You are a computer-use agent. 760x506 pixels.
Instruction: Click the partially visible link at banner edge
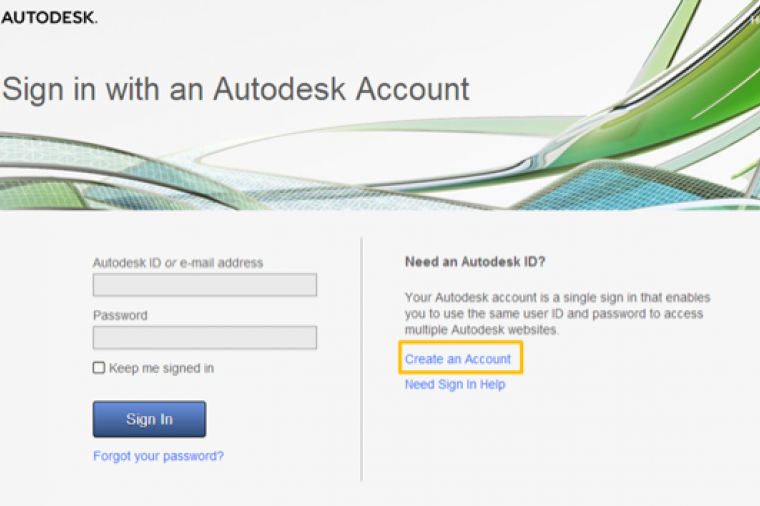pos(755,19)
